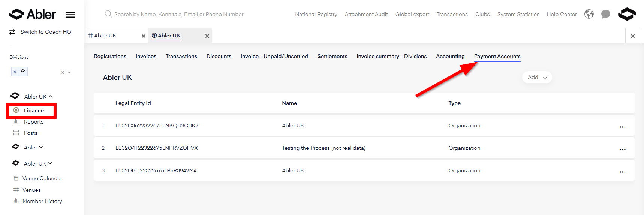The height and width of the screenshot is (215, 644).
Task: Click the Member History chart icon
Action: pyautogui.click(x=16, y=201)
